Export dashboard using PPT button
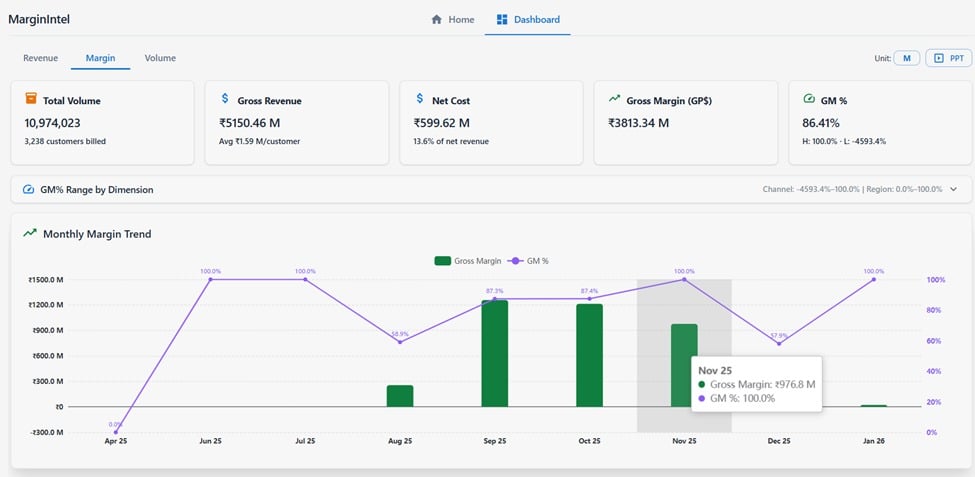The image size is (975, 477). pyautogui.click(x=948, y=58)
